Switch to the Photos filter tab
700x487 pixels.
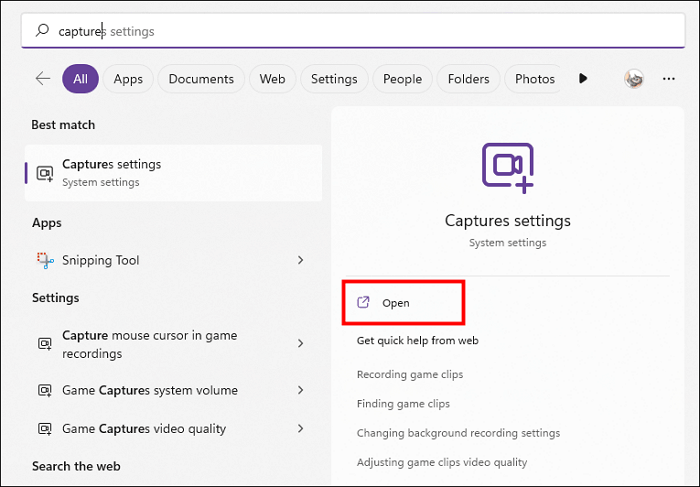(534, 79)
